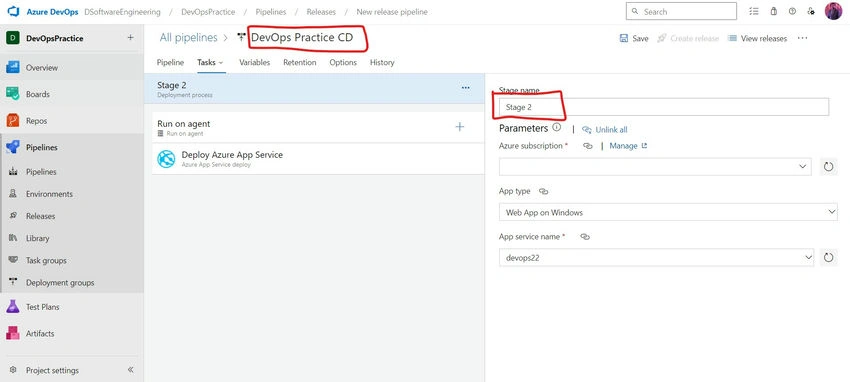Open the Stage 2 ellipsis menu
The image size is (850, 382).
click(x=466, y=88)
